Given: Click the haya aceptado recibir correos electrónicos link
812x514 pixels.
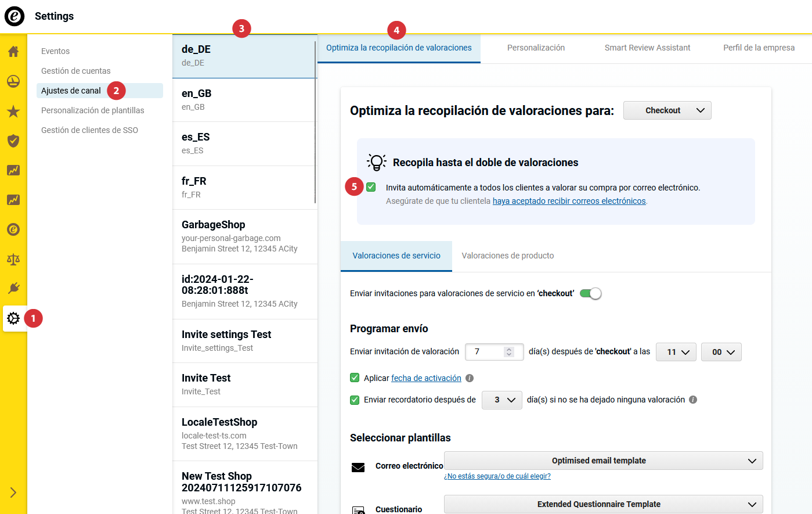Looking at the screenshot, I should point(569,201).
